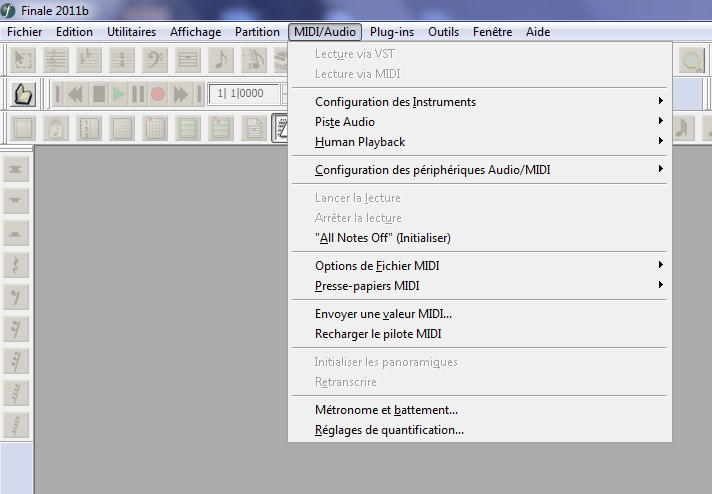This screenshot has height=494, width=712.
Task: Choose the double whole rest icon
Action: coord(16,169)
